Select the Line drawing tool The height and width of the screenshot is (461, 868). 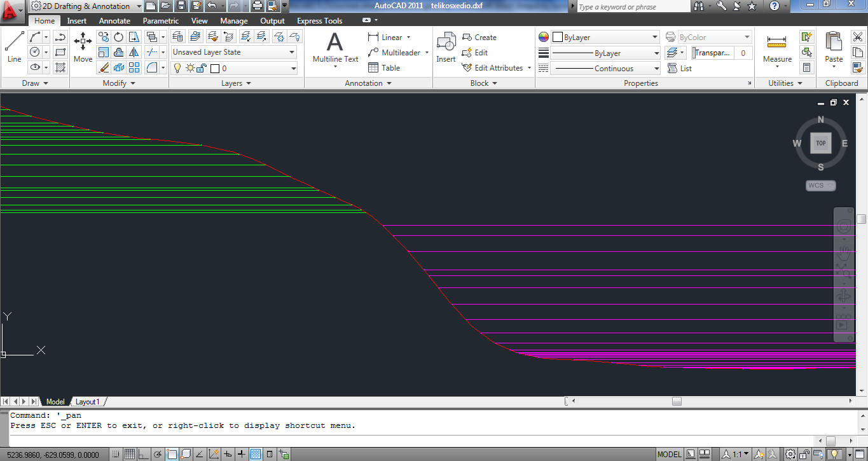(14, 47)
